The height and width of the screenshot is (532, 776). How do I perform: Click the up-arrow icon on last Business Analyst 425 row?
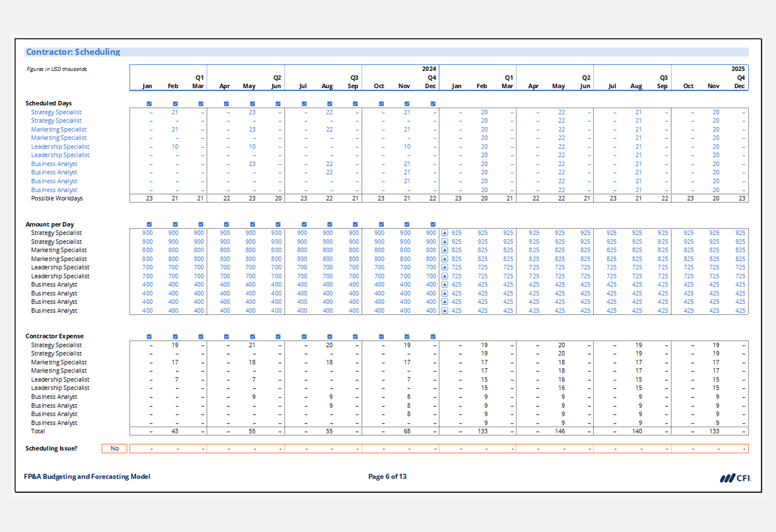445,311
